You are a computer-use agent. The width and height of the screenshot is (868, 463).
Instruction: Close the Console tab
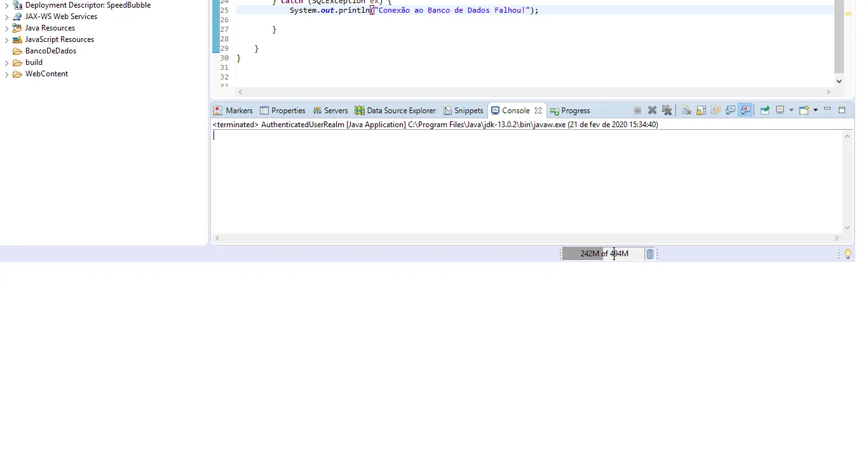[538, 111]
